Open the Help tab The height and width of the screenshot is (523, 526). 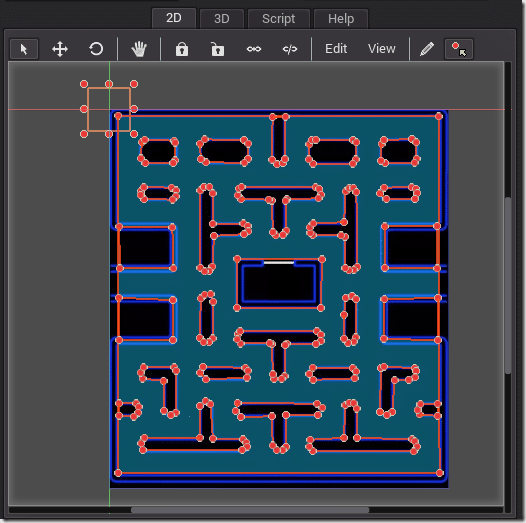[341, 19]
